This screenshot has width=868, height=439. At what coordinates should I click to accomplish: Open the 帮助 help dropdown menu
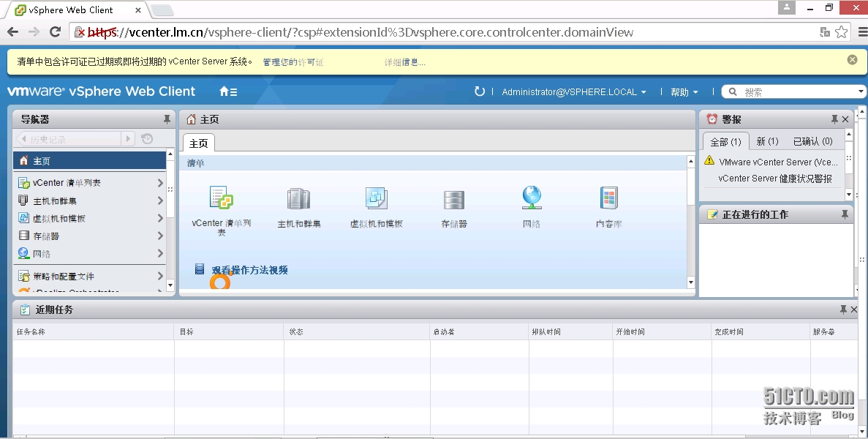[x=683, y=91]
